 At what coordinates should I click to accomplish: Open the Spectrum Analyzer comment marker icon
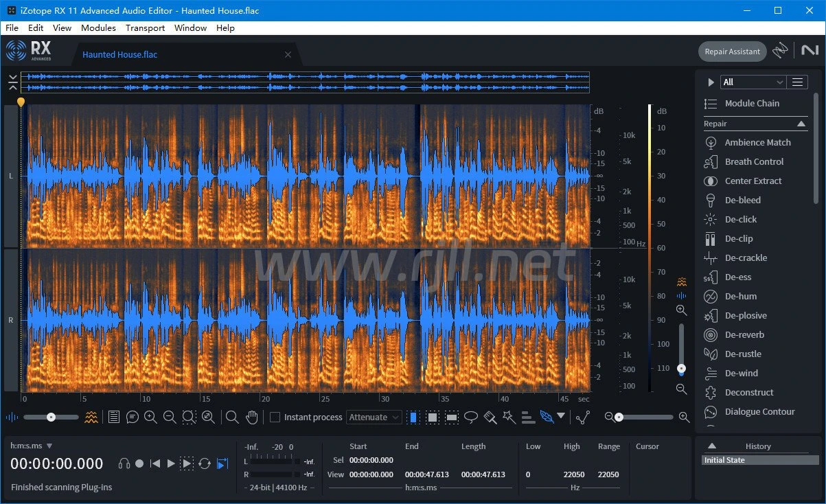tap(133, 417)
